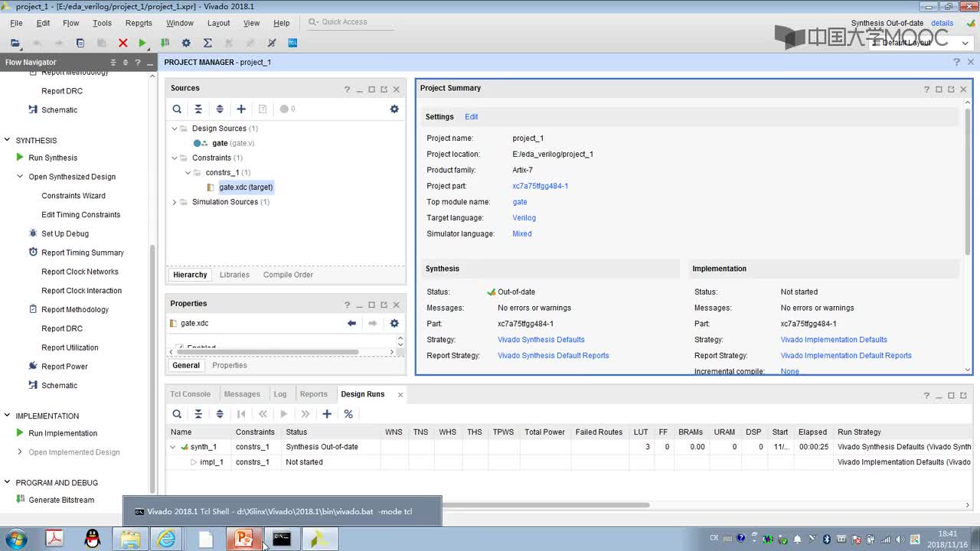
Task: Switch to Properties tab in Properties panel
Action: pyautogui.click(x=230, y=366)
